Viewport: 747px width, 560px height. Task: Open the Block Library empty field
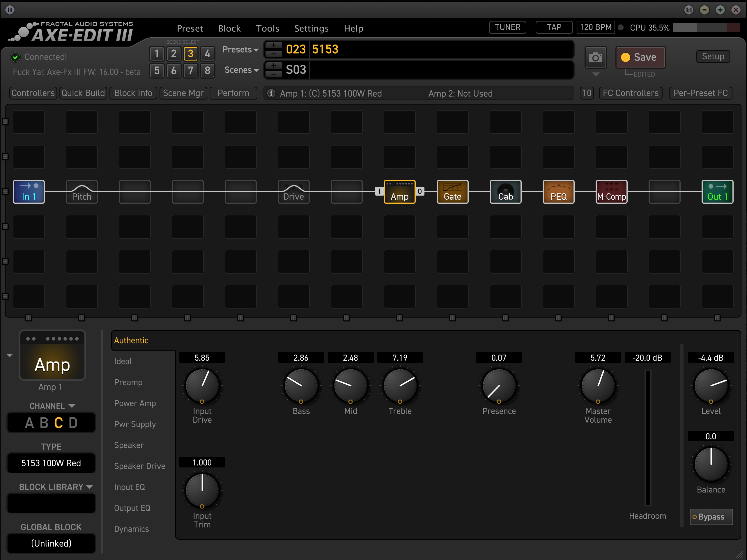click(x=51, y=503)
